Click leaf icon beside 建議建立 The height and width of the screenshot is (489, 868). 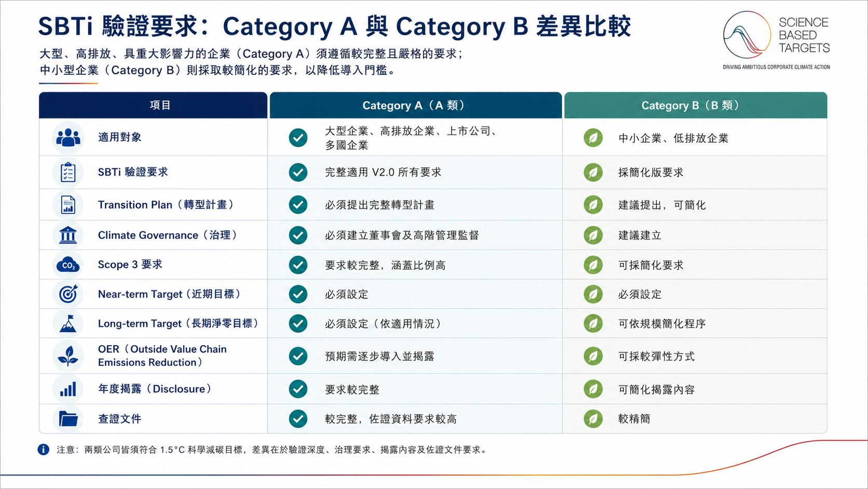click(x=593, y=235)
